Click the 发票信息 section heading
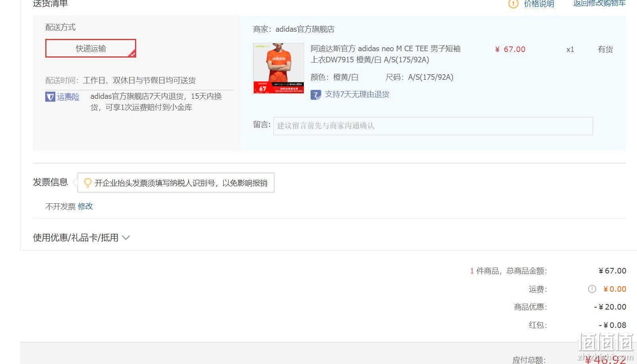 [x=50, y=182]
